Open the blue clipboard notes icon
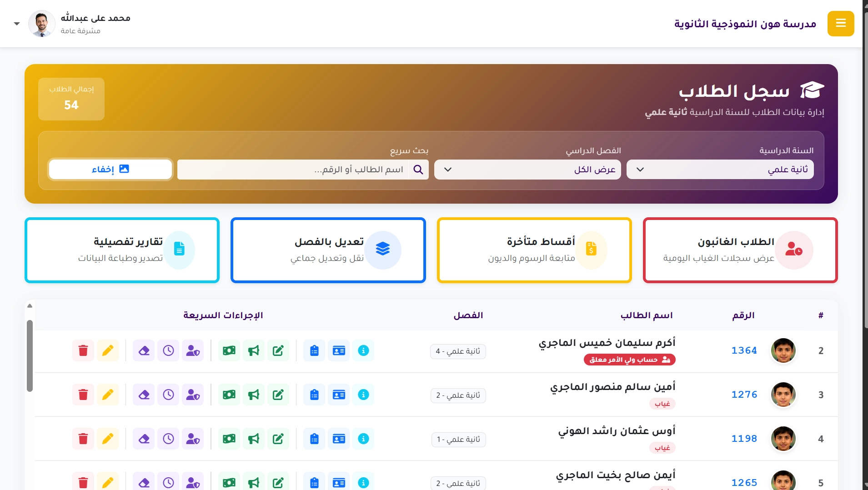Viewport: 868px width, 490px height. 314,350
